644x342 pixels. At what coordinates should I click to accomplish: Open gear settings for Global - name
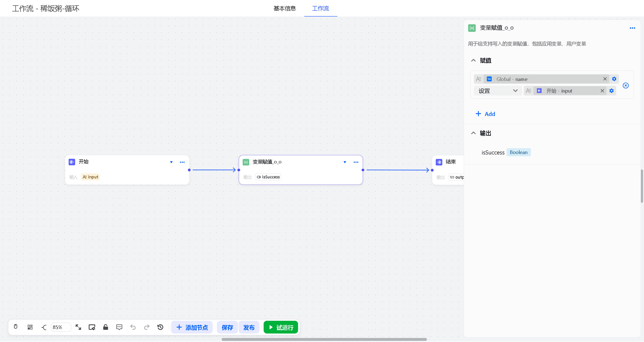tap(614, 79)
